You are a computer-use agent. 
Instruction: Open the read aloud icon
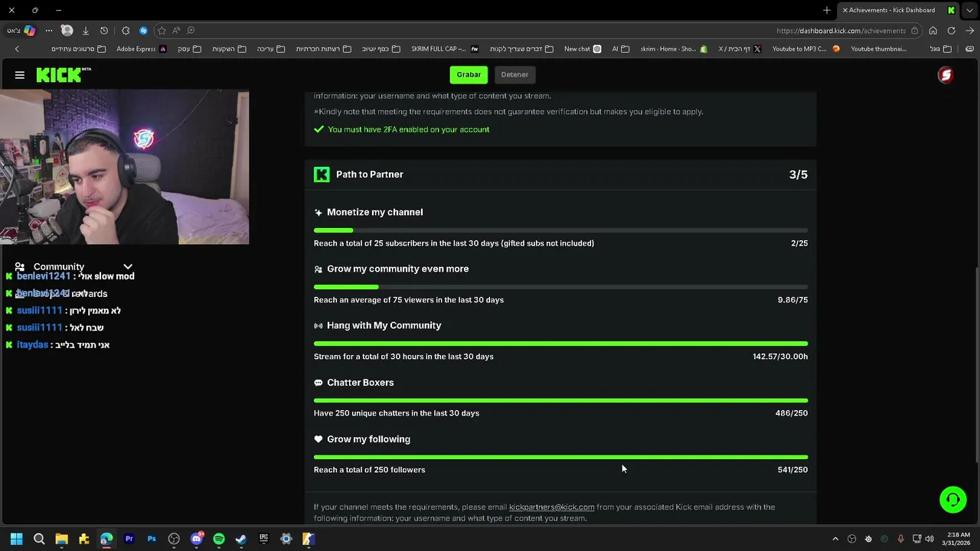tap(176, 31)
